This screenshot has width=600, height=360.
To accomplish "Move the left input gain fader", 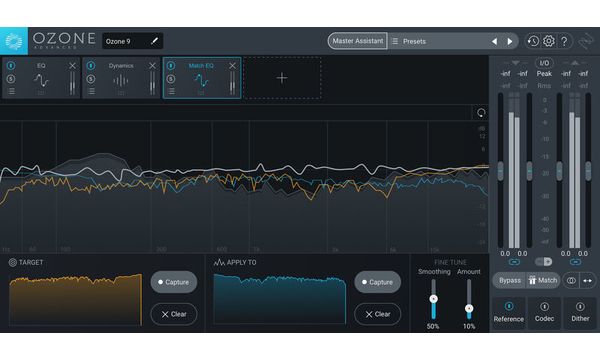I will coord(501,171).
